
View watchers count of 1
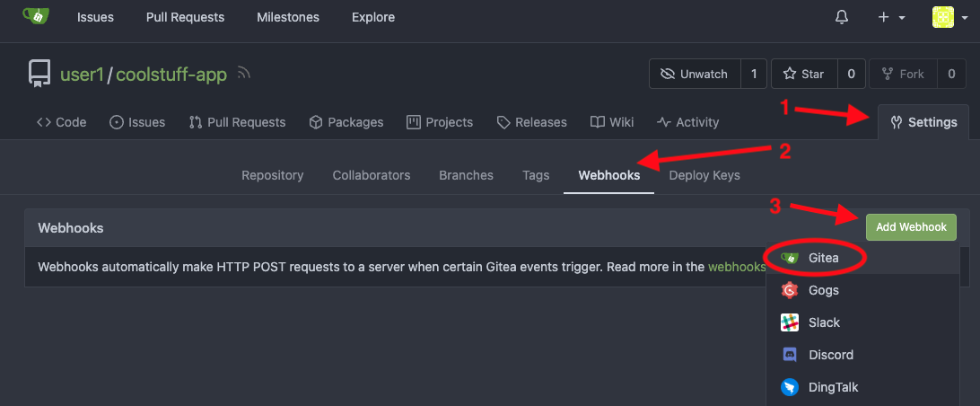[x=754, y=74]
